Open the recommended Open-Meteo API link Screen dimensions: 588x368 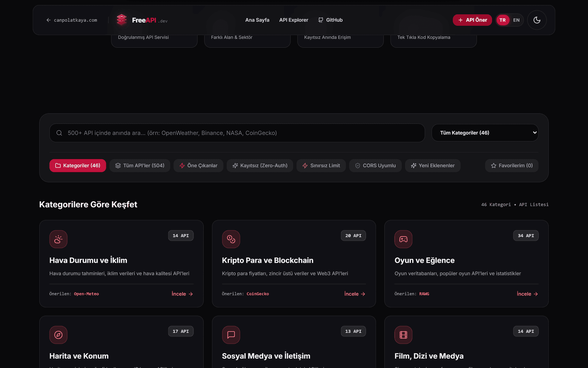(86, 294)
